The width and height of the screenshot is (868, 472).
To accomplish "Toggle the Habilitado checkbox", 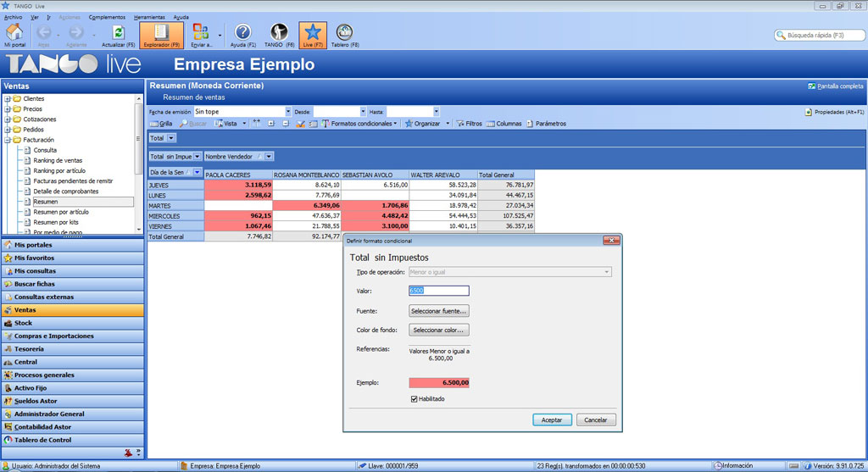I will click(414, 399).
